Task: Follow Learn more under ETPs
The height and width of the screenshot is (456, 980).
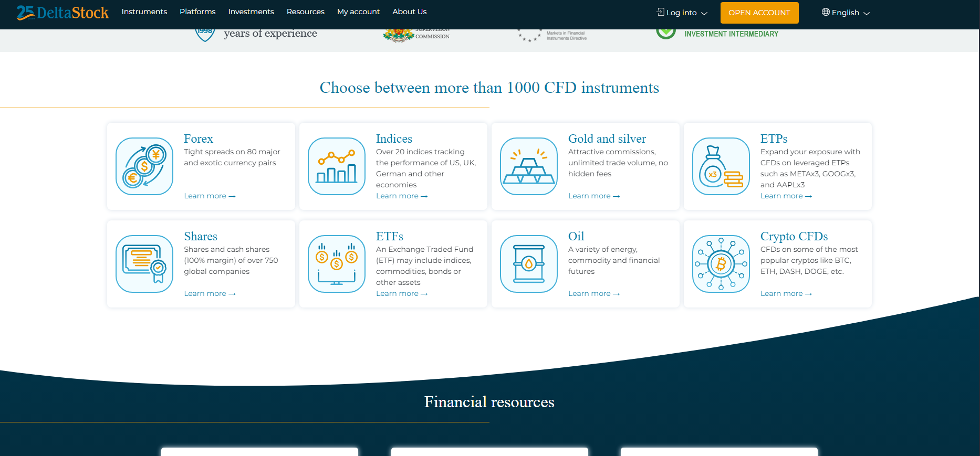Action: [786, 196]
